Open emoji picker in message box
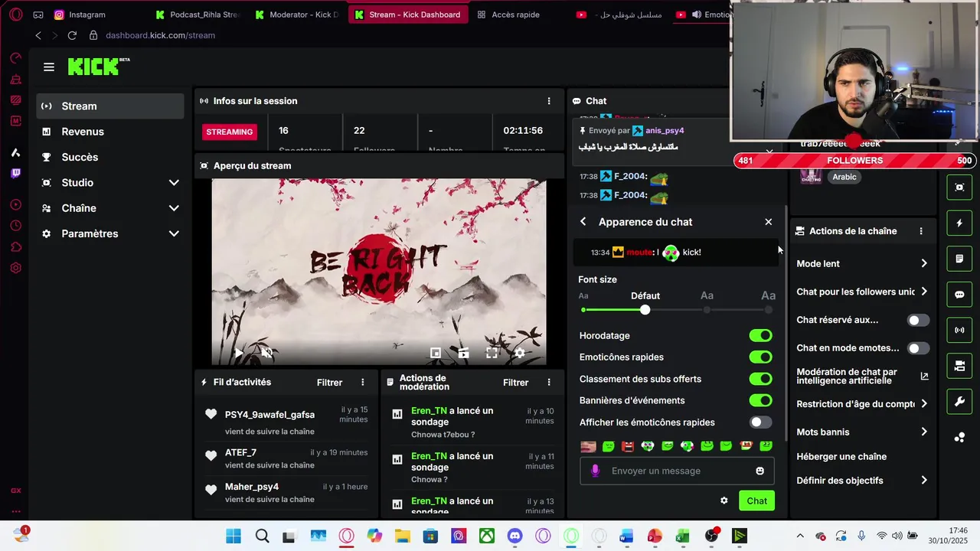The height and width of the screenshot is (551, 980). pyautogui.click(x=759, y=471)
